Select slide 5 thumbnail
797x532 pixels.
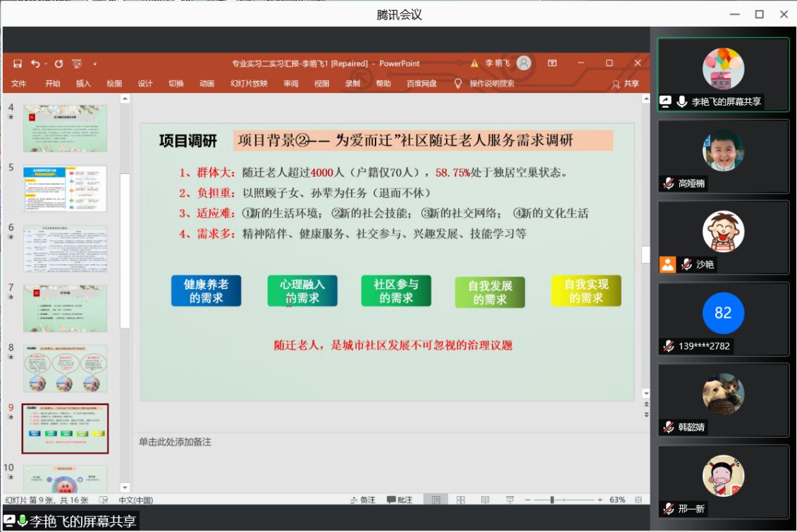point(65,189)
